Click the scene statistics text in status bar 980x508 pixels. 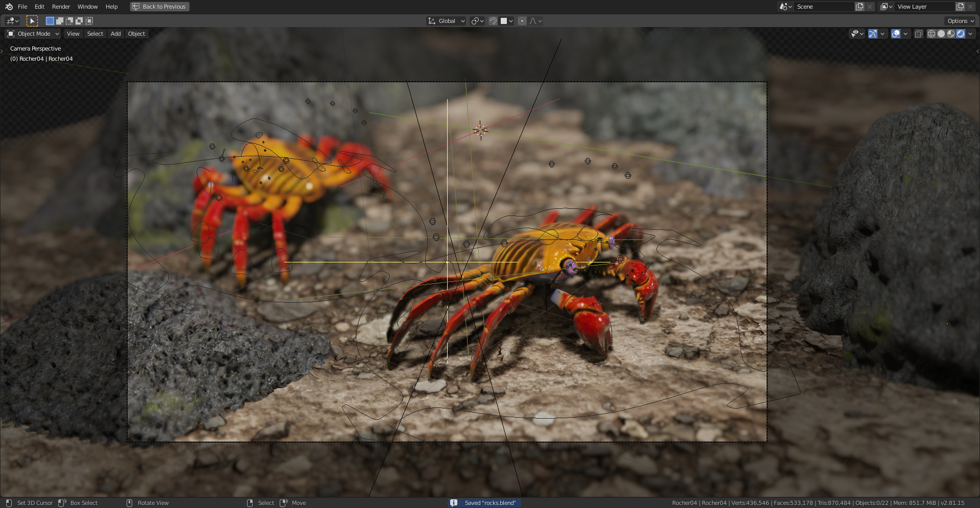(x=818, y=503)
